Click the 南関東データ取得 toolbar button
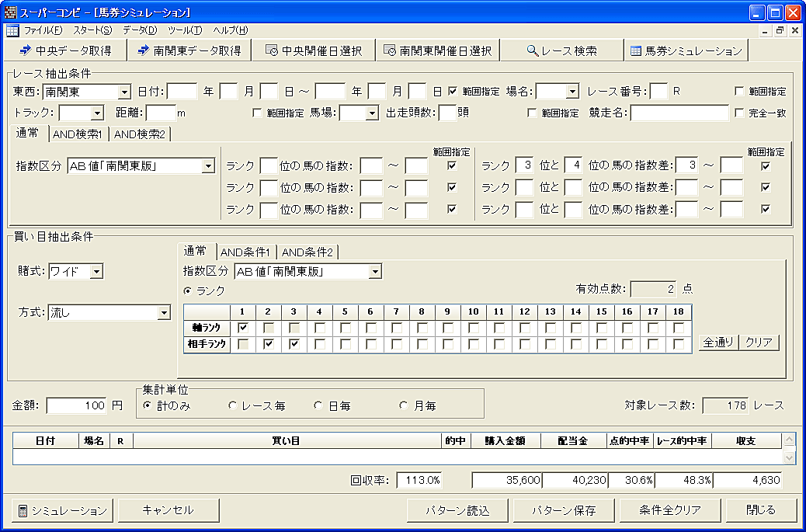The height and width of the screenshot is (532, 806). 189,51
